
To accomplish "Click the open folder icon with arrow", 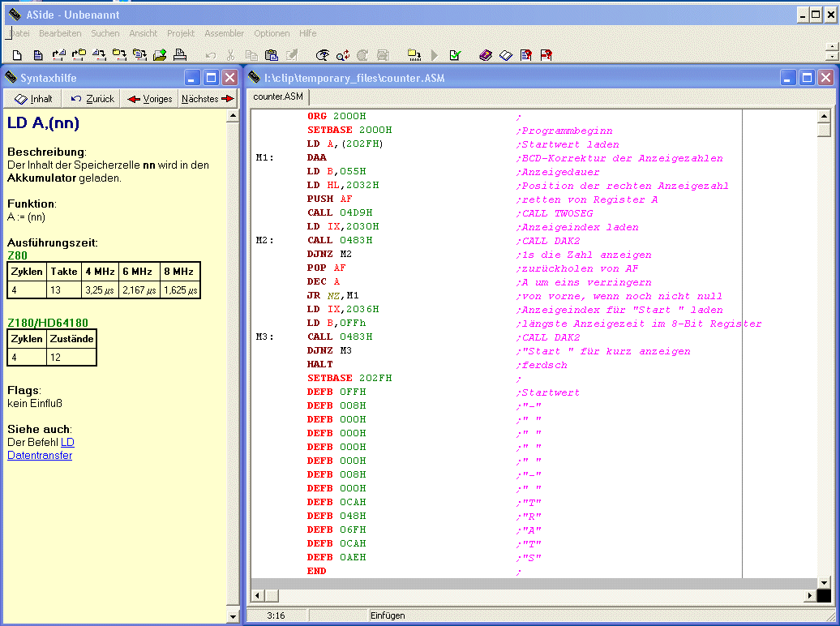I will click(79, 54).
